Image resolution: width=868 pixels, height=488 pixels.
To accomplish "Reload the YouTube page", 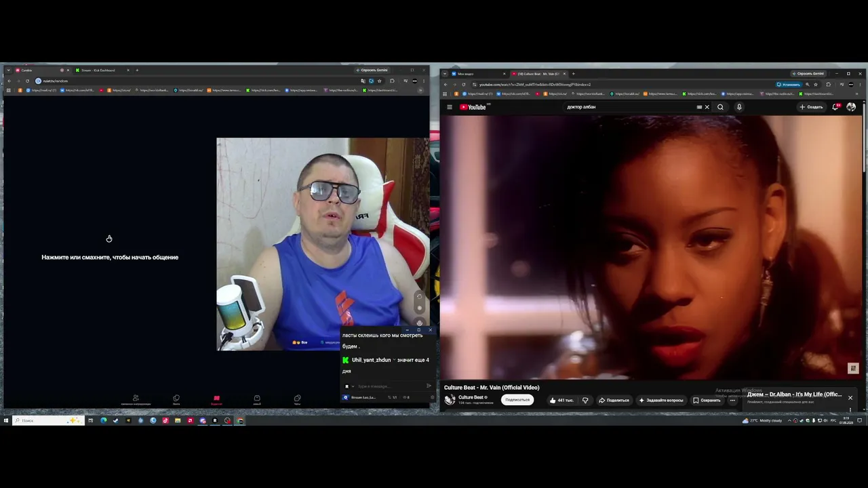I will coord(464,85).
